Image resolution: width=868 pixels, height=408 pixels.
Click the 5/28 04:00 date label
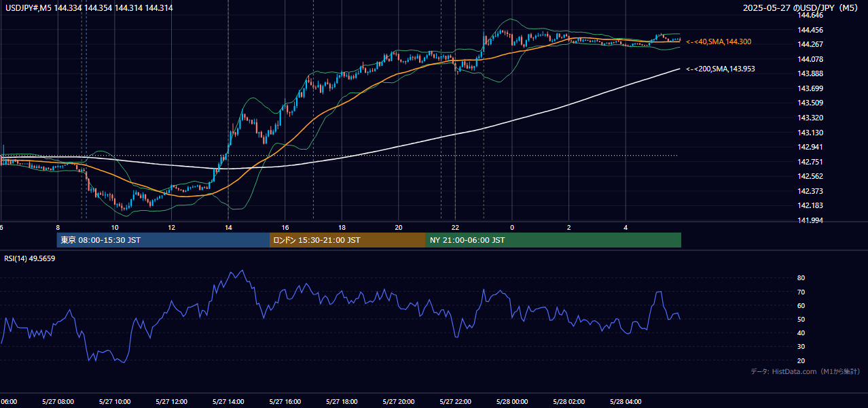tap(626, 401)
